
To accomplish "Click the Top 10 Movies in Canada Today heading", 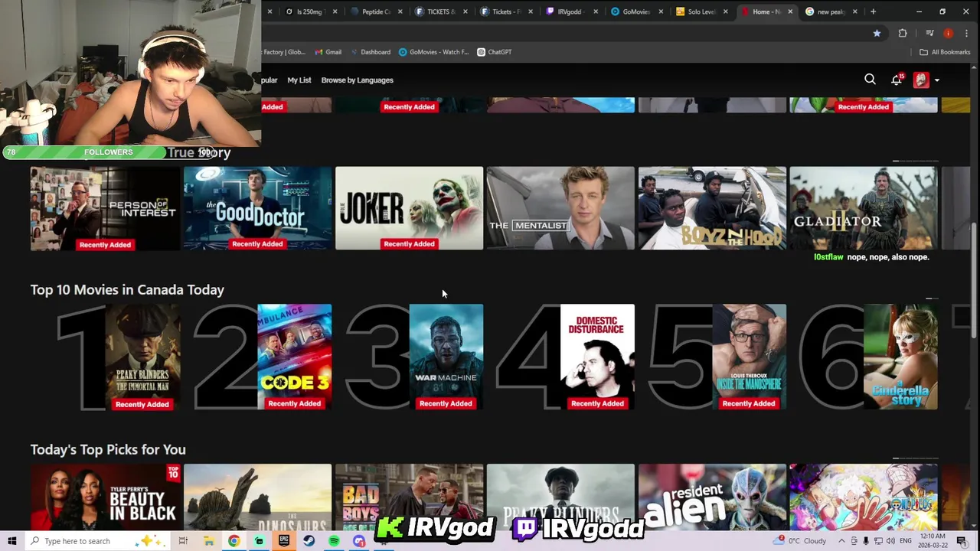I will pos(127,290).
